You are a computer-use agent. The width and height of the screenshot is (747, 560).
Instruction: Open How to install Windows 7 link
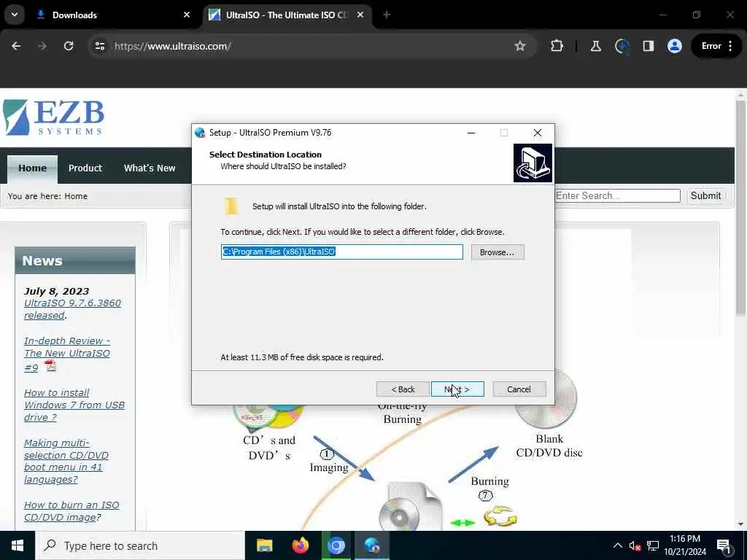point(74,405)
